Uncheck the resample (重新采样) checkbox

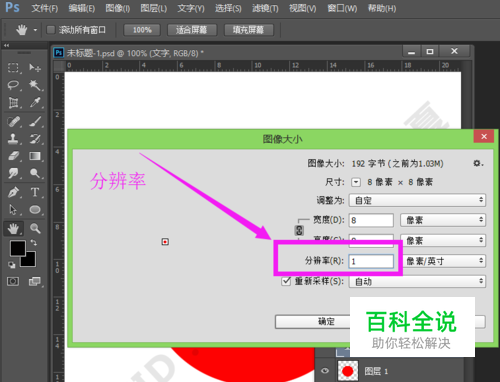[286, 281]
